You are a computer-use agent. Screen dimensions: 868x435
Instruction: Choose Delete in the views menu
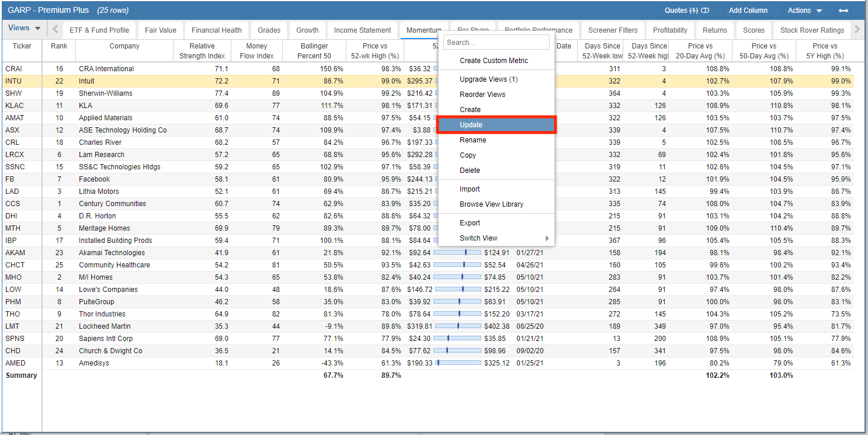tap(497, 170)
